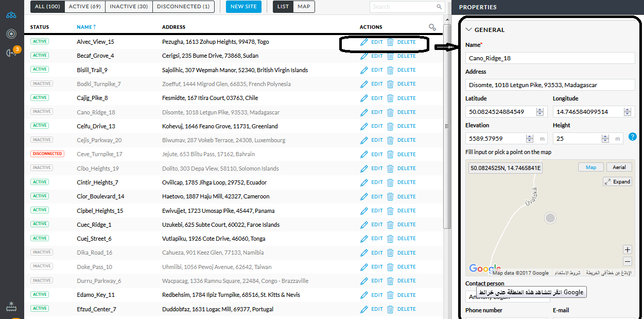Viewport: 644px width, 319px height.
Task: Sort table by Name column header
Action: coord(86,27)
